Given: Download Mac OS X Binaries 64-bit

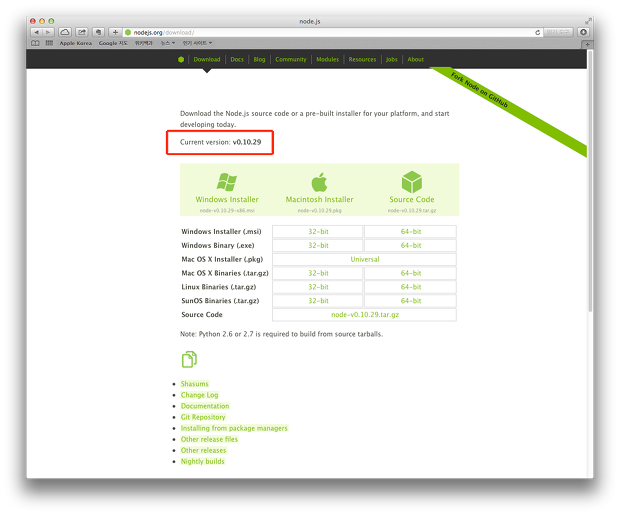Looking at the screenshot, I should 410,273.
